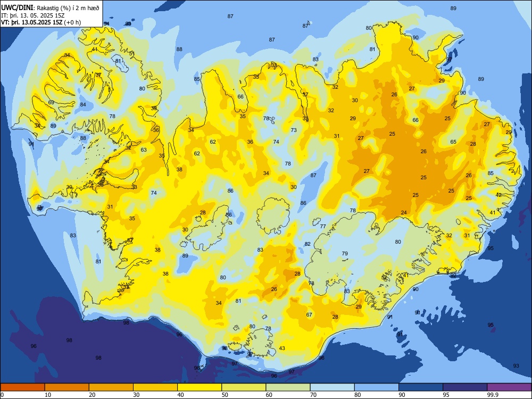This screenshot has height=399, width=532.
Task: Select the 20–30 amber legend swatch
Action: pyautogui.click(x=111, y=387)
